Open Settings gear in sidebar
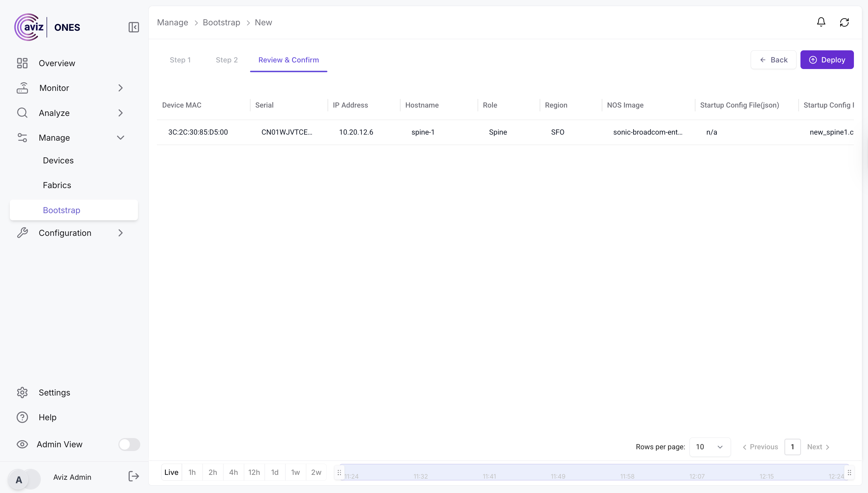Viewport: 868px width, 493px height. (x=22, y=392)
